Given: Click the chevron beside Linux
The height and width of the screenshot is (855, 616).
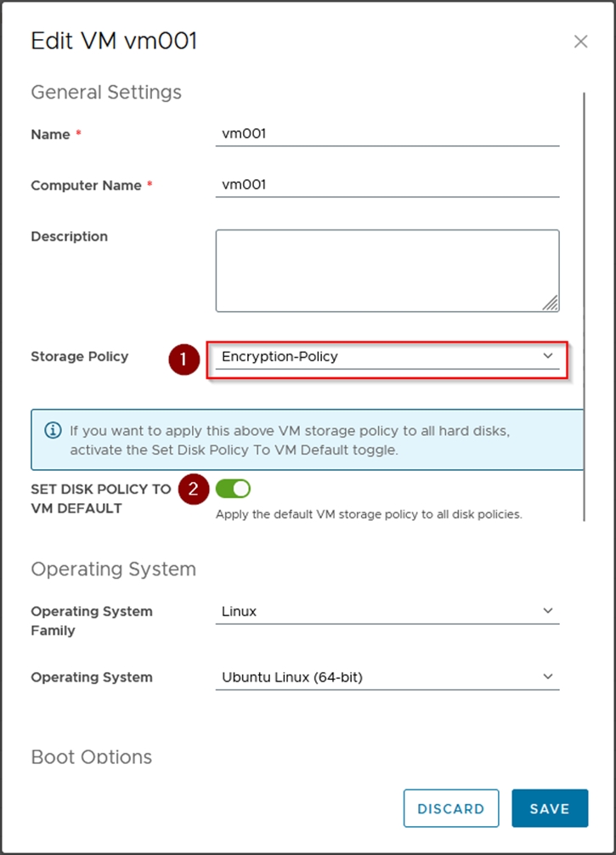Looking at the screenshot, I should pos(548,610).
